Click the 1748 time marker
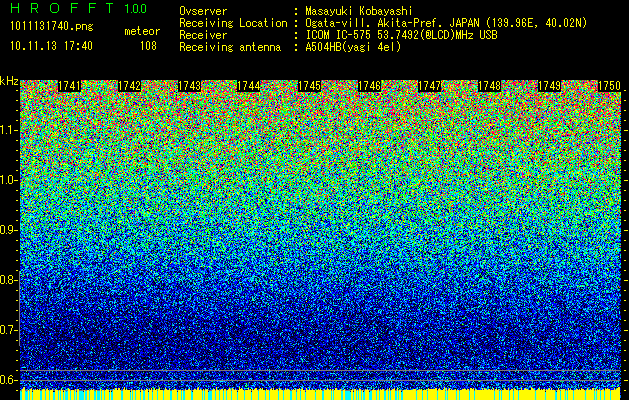 489,86
